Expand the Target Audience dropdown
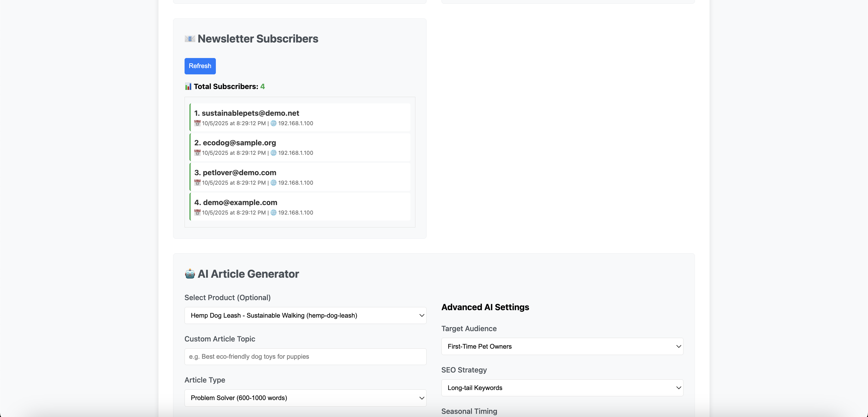The image size is (868, 417). (562, 347)
